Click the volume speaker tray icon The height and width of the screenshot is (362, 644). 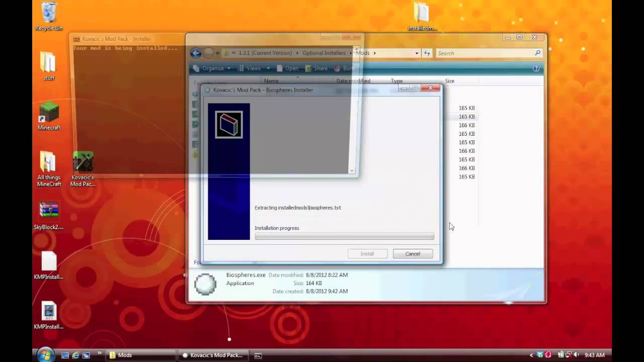pyautogui.click(x=576, y=355)
